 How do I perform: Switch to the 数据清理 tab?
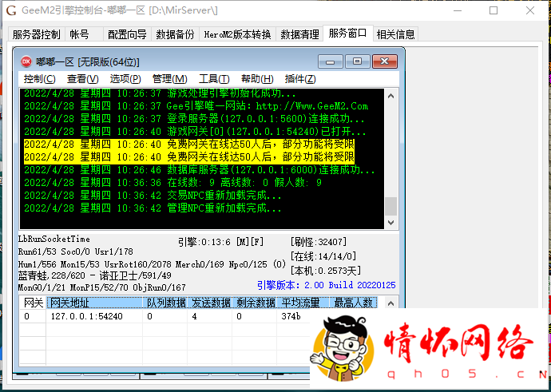coord(299,34)
